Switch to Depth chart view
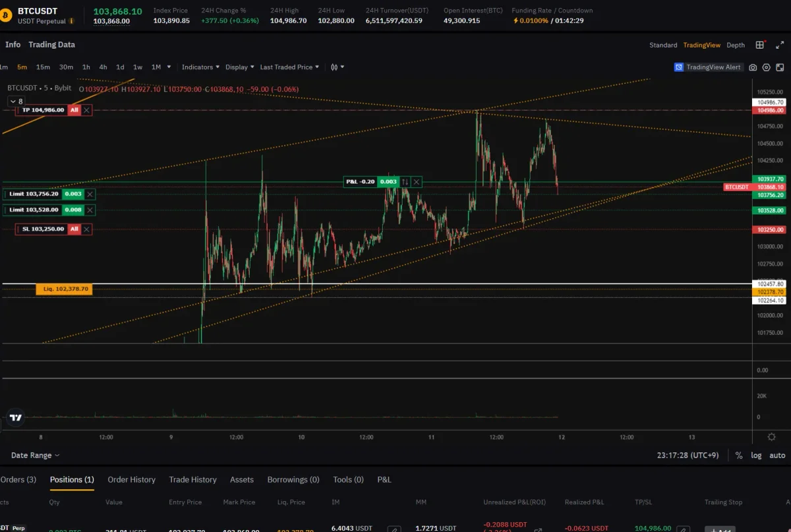The height and width of the screenshot is (532, 791). pos(736,45)
